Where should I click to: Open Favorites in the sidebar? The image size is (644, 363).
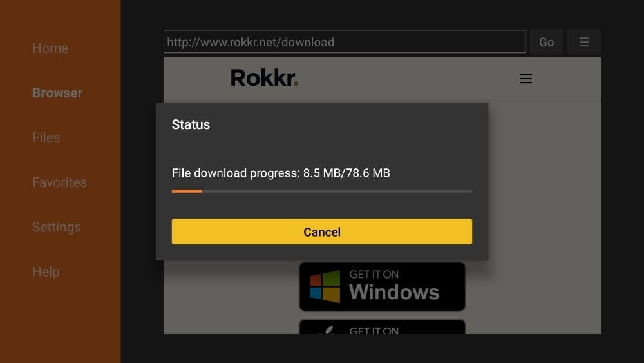tap(59, 182)
